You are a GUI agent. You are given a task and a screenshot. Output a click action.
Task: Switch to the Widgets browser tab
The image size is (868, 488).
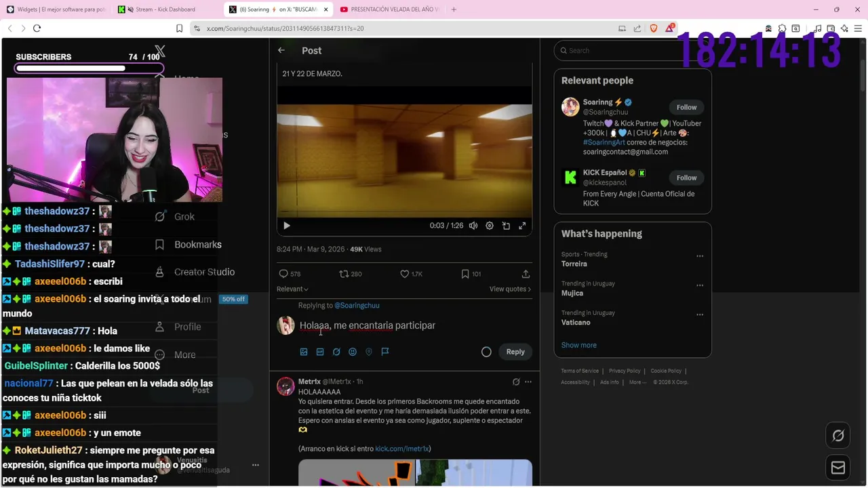(x=56, y=9)
